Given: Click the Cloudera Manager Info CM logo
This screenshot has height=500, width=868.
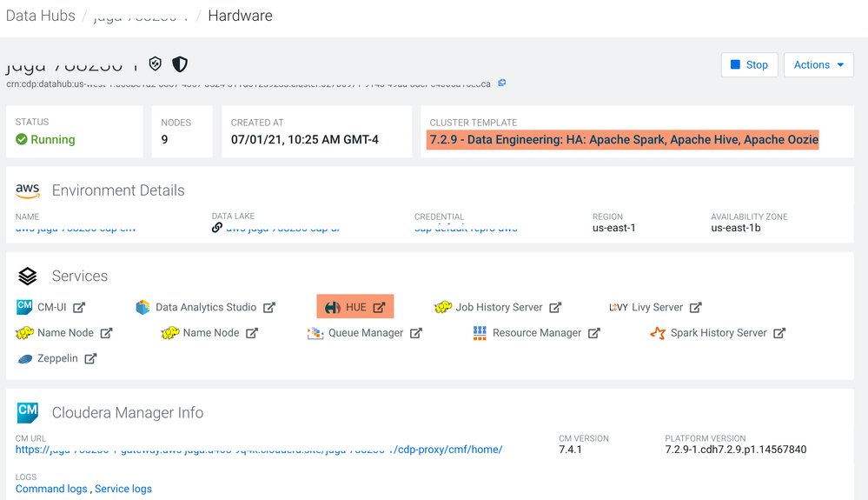Looking at the screenshot, I should coord(28,412).
